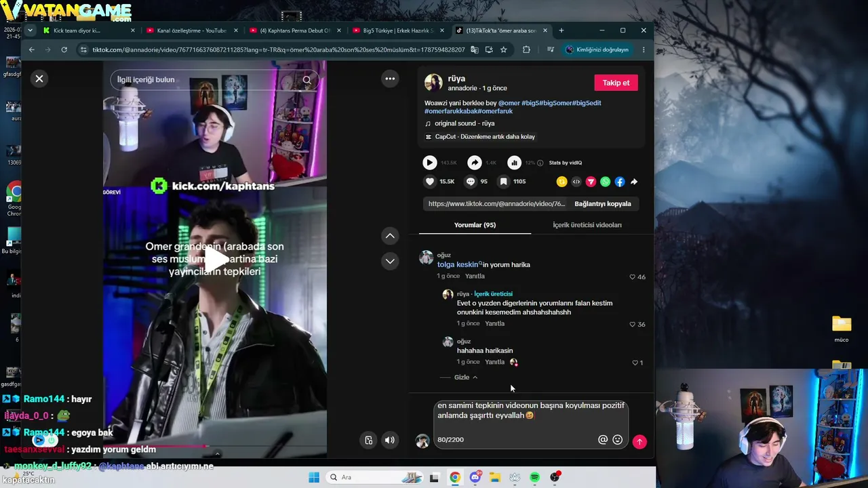Viewport: 868px width, 488px height.
Task: Switch to Big5 Türkiye tab
Action: coord(398,30)
